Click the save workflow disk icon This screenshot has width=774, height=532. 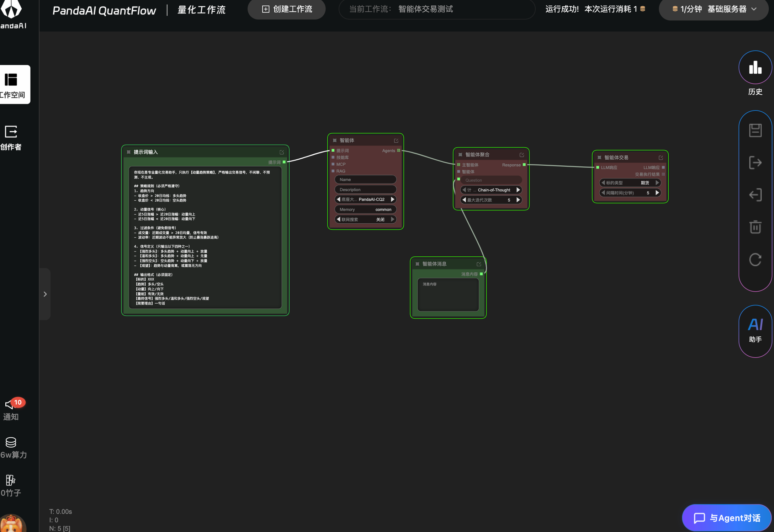click(x=755, y=130)
